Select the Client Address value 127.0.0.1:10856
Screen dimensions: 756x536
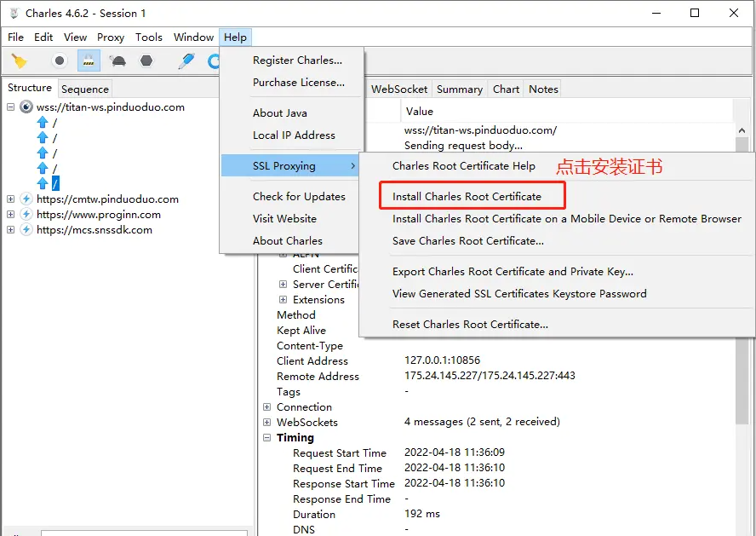coord(442,360)
